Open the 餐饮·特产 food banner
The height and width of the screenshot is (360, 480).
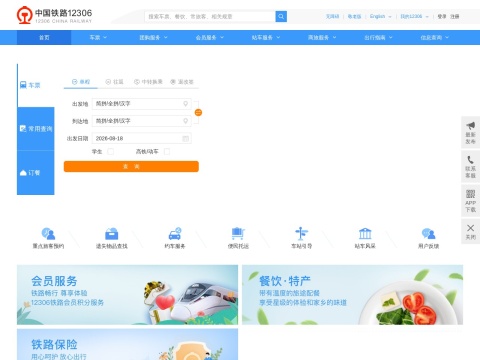tap(352, 295)
